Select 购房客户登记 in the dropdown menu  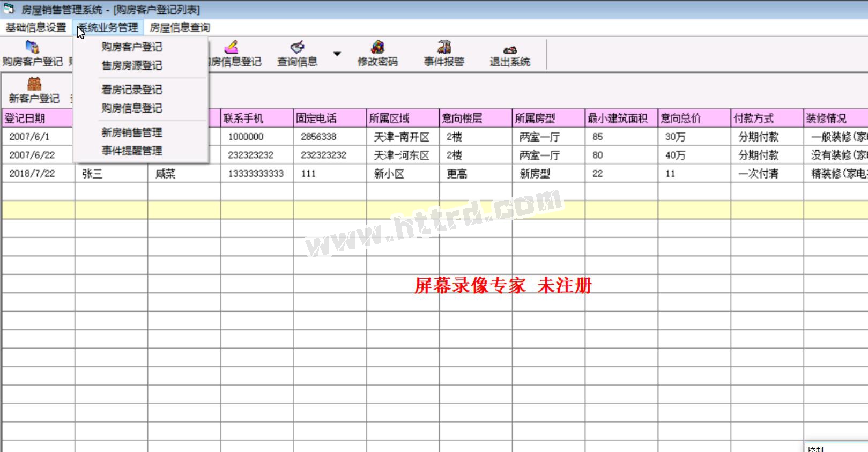[x=132, y=47]
